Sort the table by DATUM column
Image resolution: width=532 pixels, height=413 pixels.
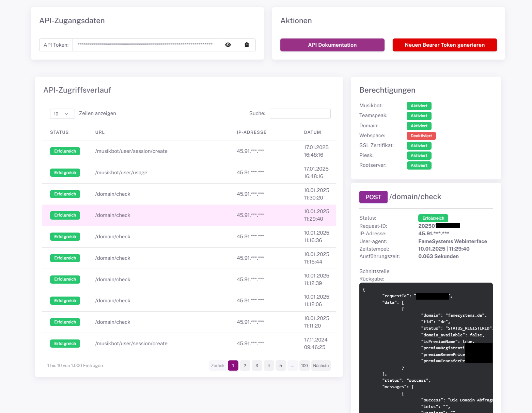(x=312, y=132)
